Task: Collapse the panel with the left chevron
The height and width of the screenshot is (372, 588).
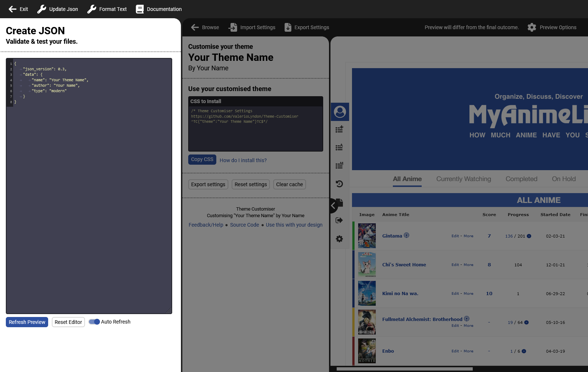Action: click(333, 206)
